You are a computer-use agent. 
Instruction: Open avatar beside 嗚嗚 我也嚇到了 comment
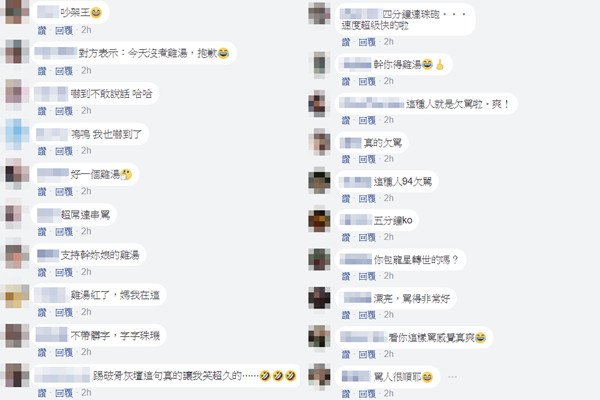[16, 134]
